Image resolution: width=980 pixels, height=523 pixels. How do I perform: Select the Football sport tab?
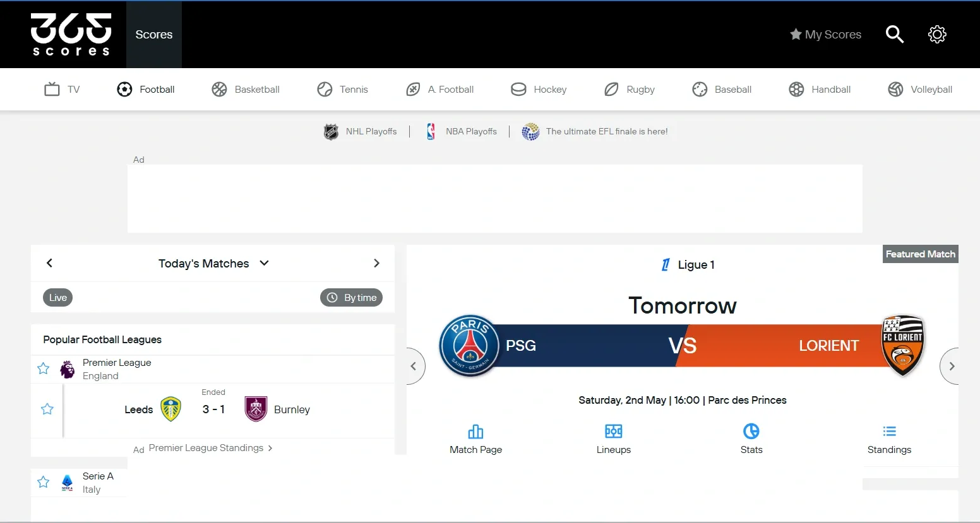tap(146, 89)
